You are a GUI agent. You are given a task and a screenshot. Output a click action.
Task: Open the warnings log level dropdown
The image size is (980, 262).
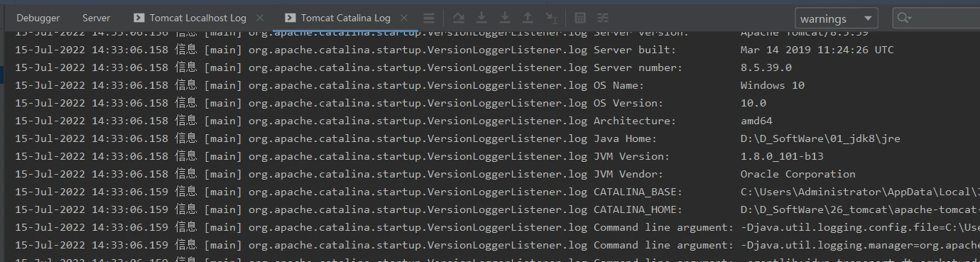click(x=836, y=18)
